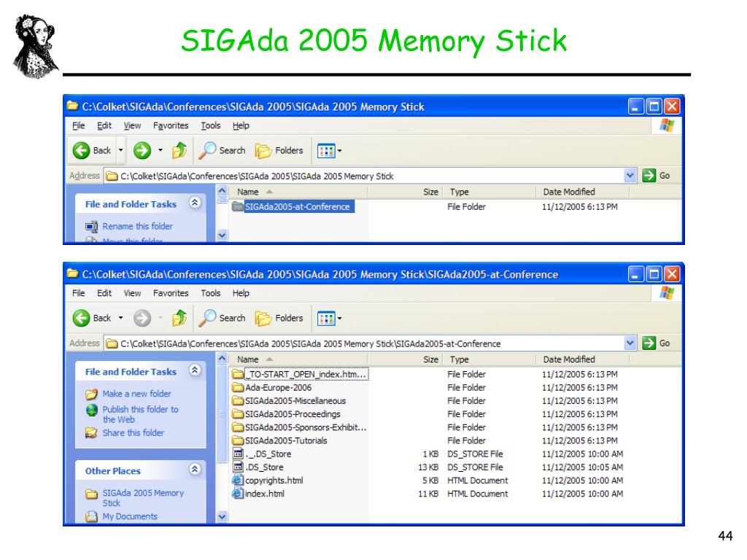Open Views button in top window toolbar

coord(326,151)
